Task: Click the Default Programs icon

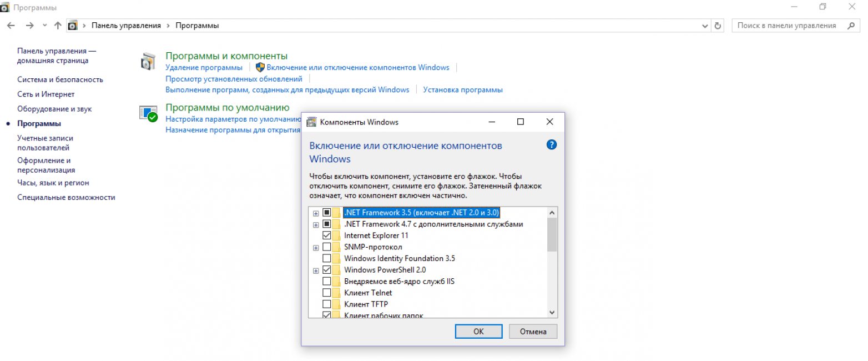Action: point(148,114)
